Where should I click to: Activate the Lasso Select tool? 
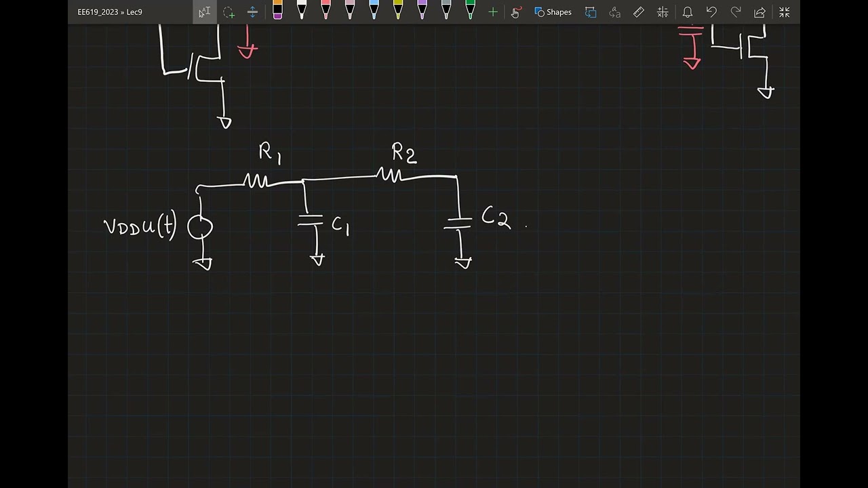(x=229, y=12)
